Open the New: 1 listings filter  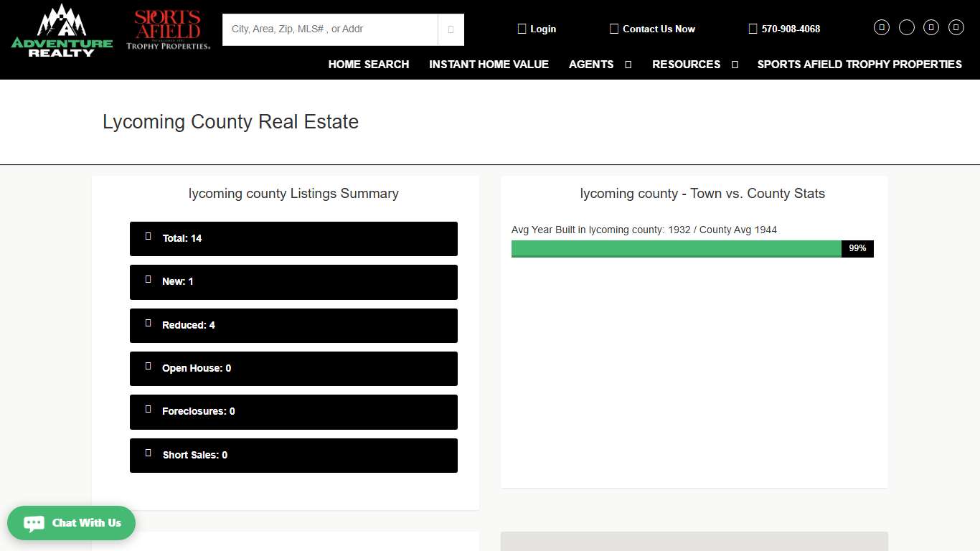(x=293, y=282)
